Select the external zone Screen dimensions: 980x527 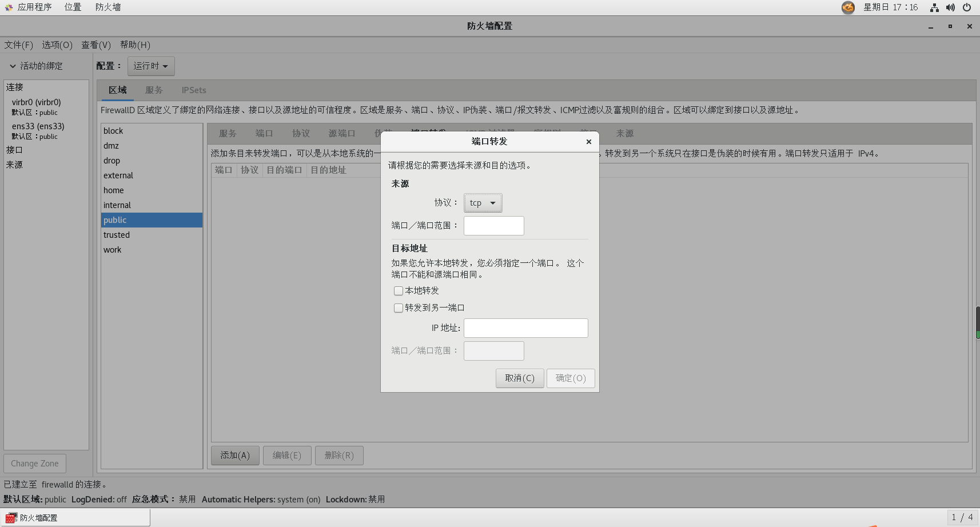152,175
